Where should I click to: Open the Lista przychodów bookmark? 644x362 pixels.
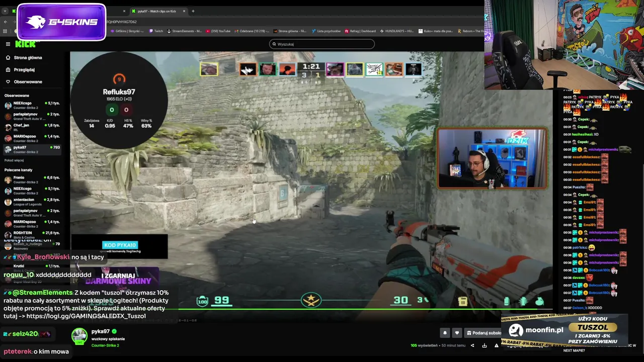(x=326, y=31)
